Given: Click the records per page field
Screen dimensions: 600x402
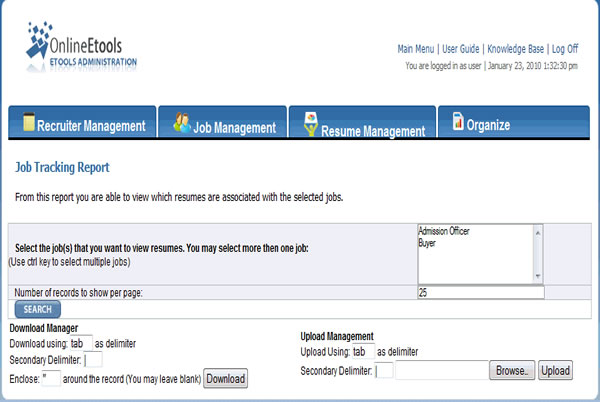Looking at the screenshot, I should (x=480, y=293).
